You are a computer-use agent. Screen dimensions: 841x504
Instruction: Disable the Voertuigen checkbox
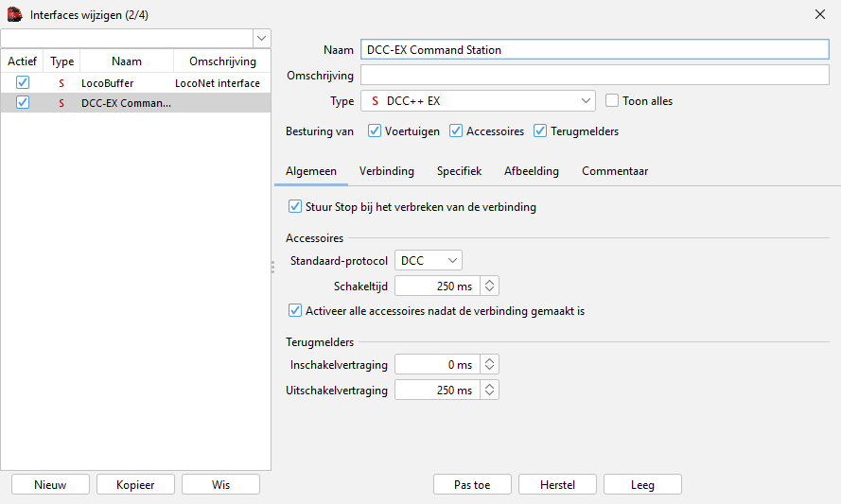[x=375, y=131]
